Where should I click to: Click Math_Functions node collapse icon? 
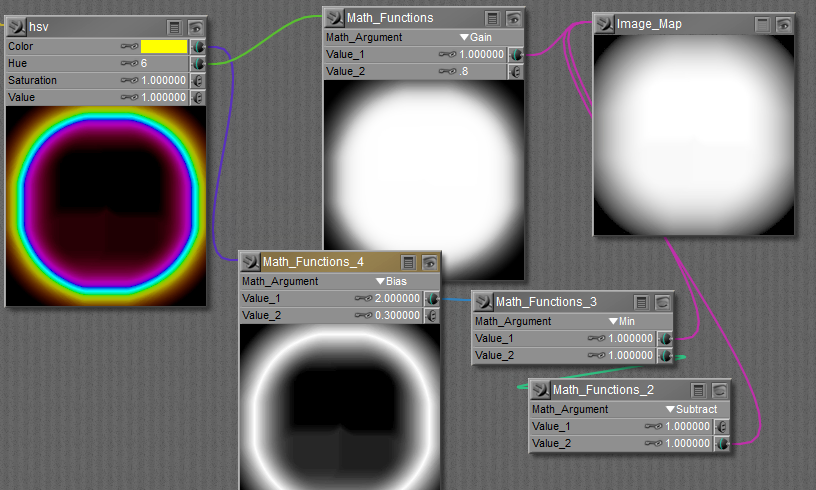pos(335,18)
